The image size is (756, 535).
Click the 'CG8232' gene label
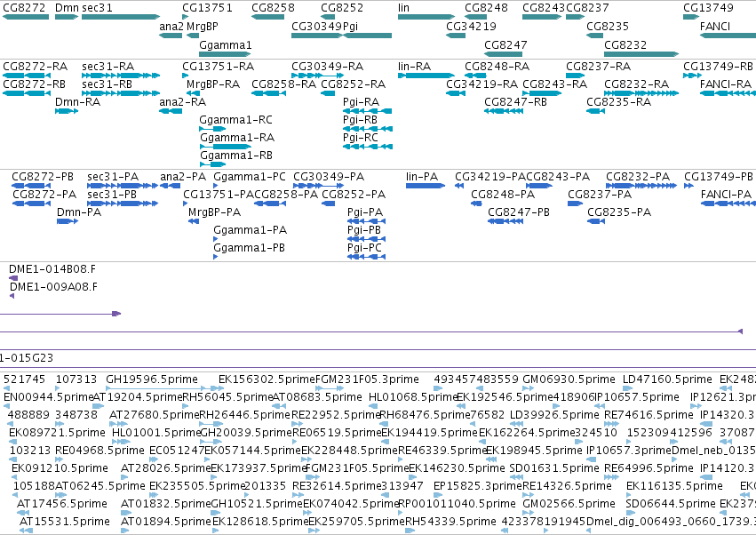(x=625, y=44)
